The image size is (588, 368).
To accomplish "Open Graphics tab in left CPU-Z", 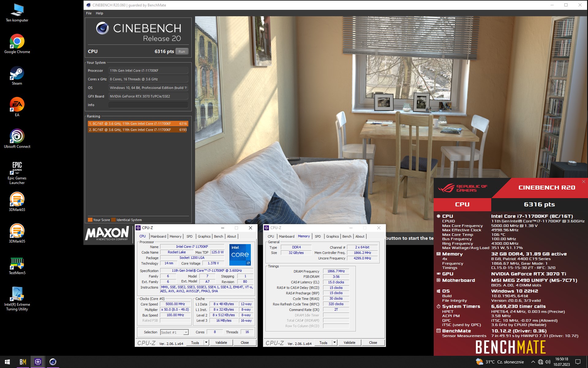I will click(204, 236).
